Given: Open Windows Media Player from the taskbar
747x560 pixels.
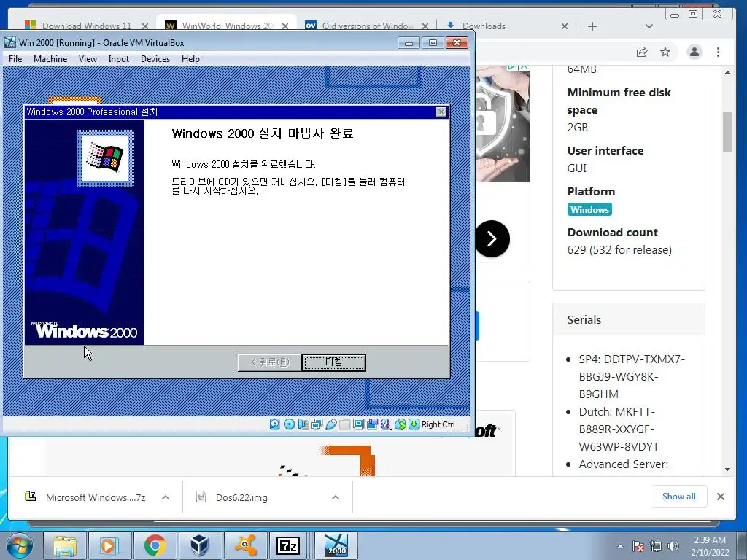Looking at the screenshot, I should point(109,545).
